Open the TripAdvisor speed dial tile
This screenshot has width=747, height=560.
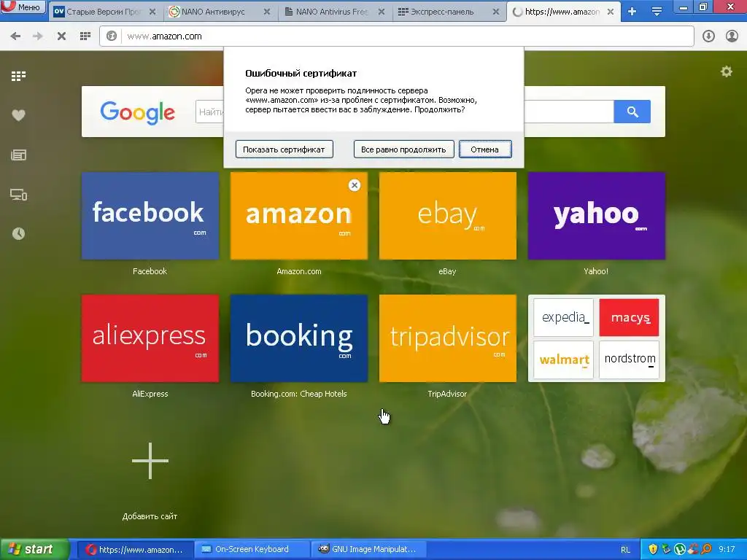[x=447, y=338]
